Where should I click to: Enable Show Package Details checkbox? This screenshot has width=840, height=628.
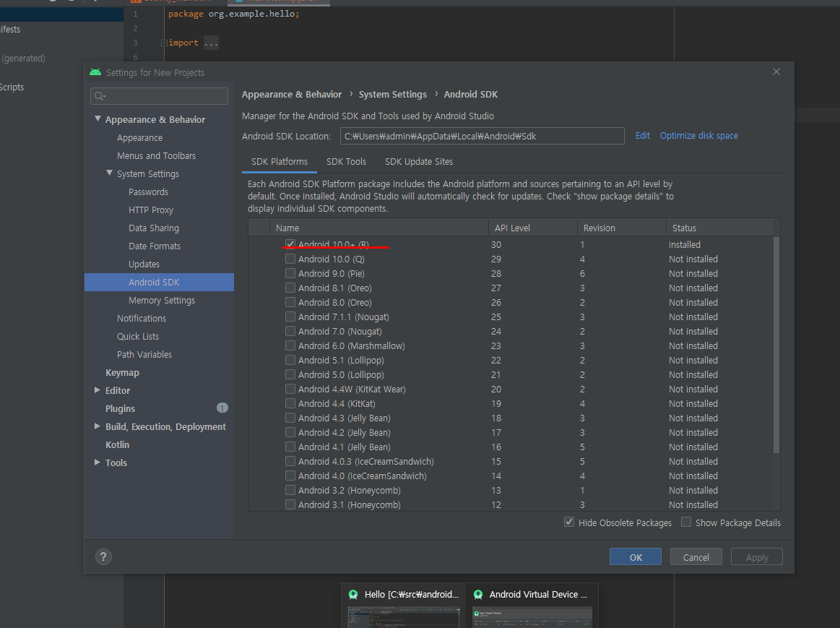coord(685,522)
